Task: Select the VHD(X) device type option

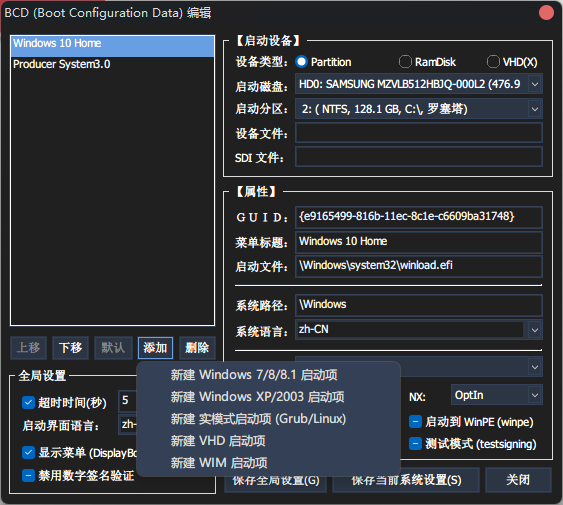Action: click(x=493, y=62)
